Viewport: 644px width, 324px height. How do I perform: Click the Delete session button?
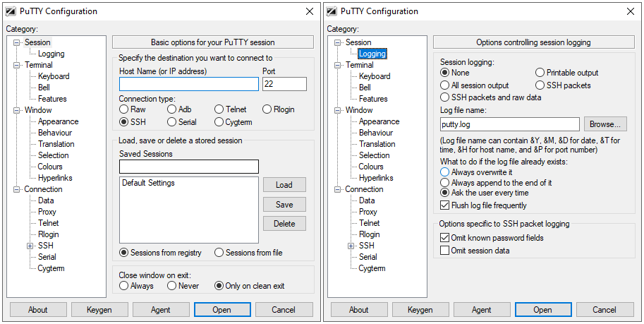pyautogui.click(x=284, y=224)
